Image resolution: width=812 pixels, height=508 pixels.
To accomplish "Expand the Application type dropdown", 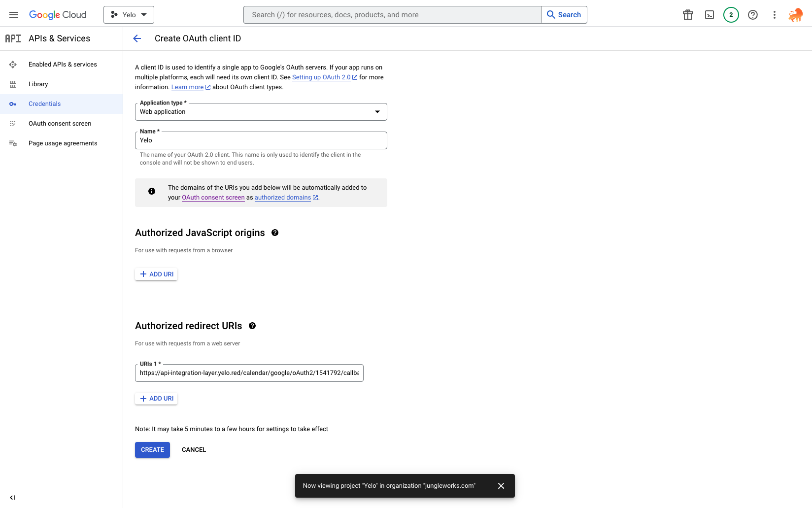I will [x=261, y=112].
